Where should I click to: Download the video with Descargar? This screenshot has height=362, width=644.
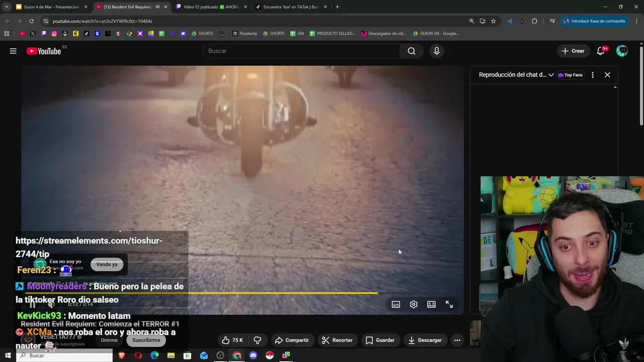point(425,340)
